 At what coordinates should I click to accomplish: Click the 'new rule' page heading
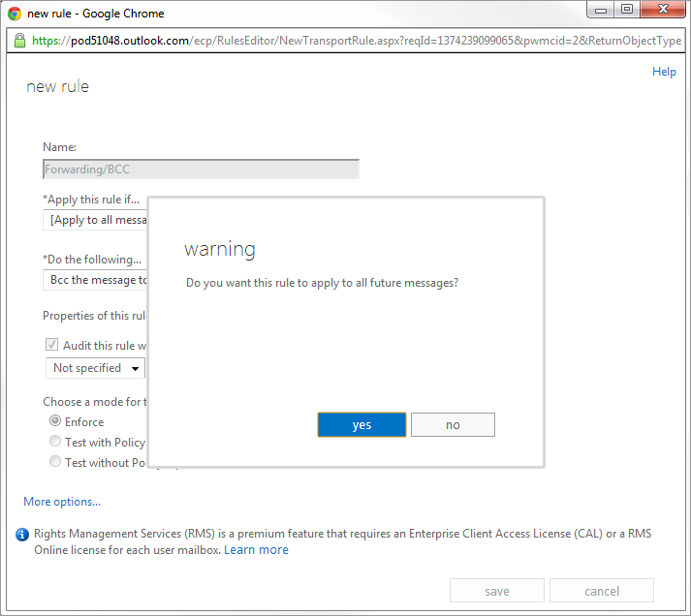[x=57, y=87]
